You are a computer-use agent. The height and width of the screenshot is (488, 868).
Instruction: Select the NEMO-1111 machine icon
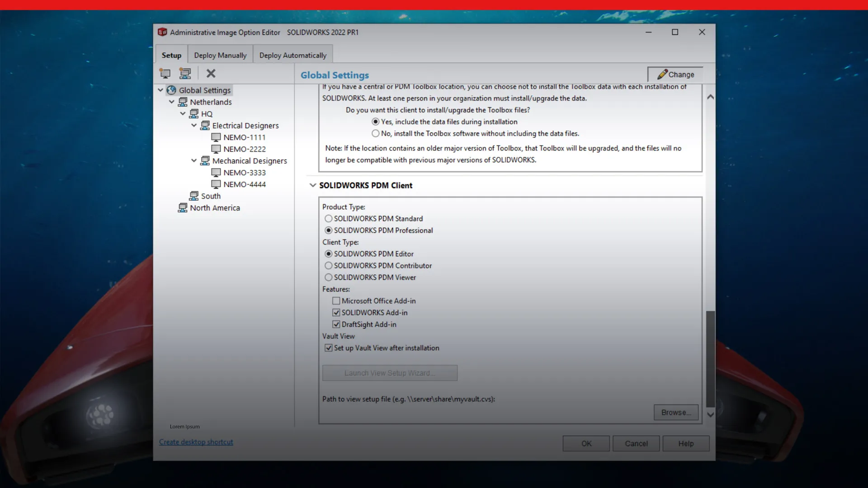(x=216, y=137)
